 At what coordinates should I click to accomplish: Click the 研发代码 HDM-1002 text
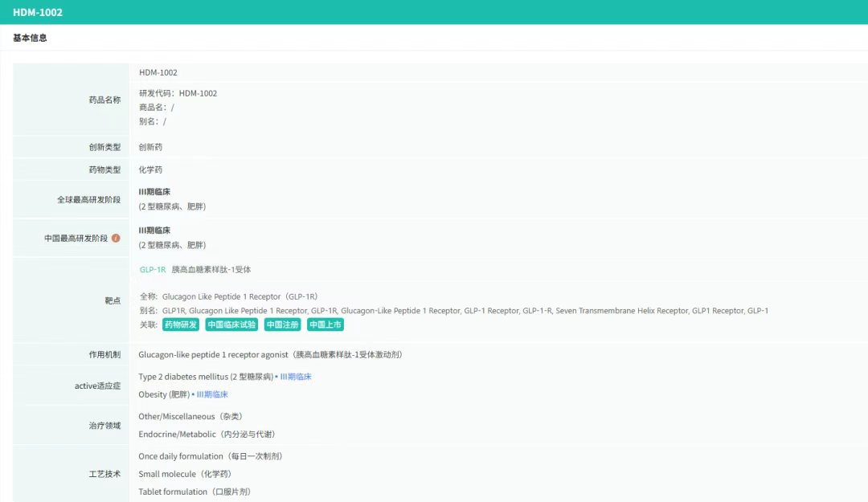click(178, 93)
